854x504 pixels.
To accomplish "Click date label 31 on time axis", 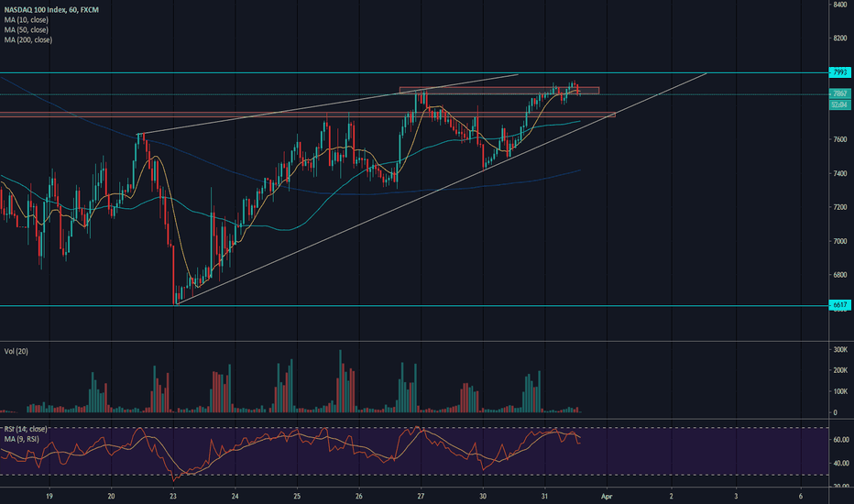I will (x=544, y=497).
